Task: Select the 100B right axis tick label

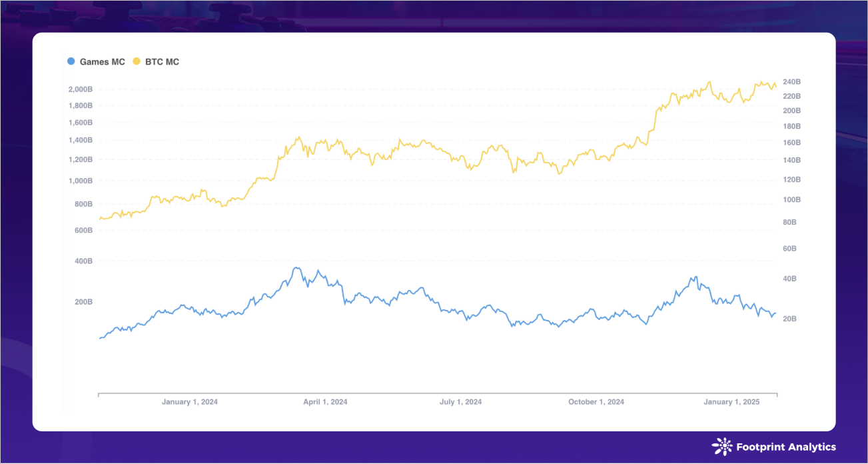Action: (x=791, y=200)
